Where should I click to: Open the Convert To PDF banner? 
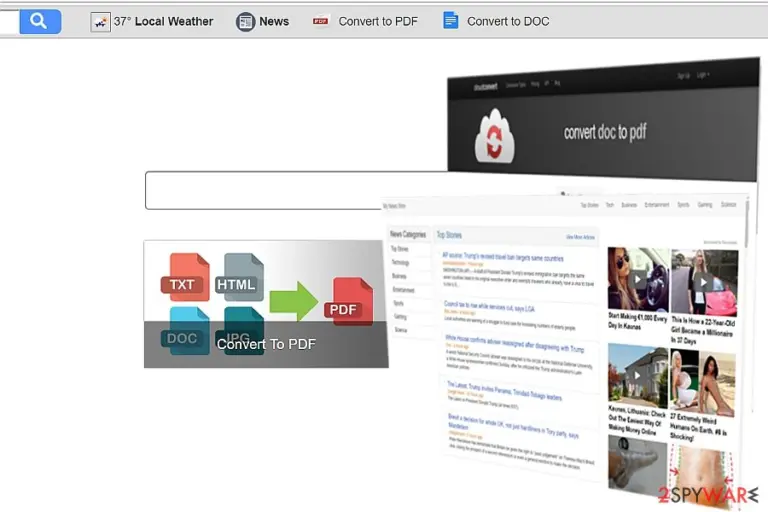point(266,304)
